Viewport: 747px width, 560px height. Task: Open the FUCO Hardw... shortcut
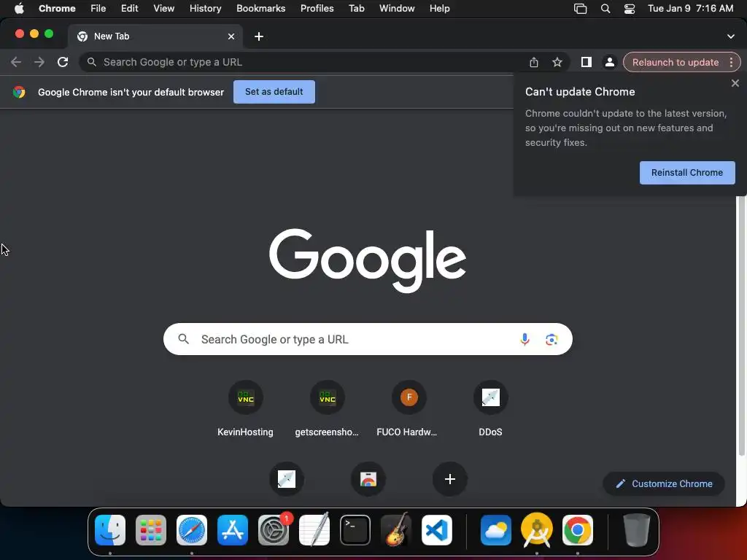tap(409, 408)
